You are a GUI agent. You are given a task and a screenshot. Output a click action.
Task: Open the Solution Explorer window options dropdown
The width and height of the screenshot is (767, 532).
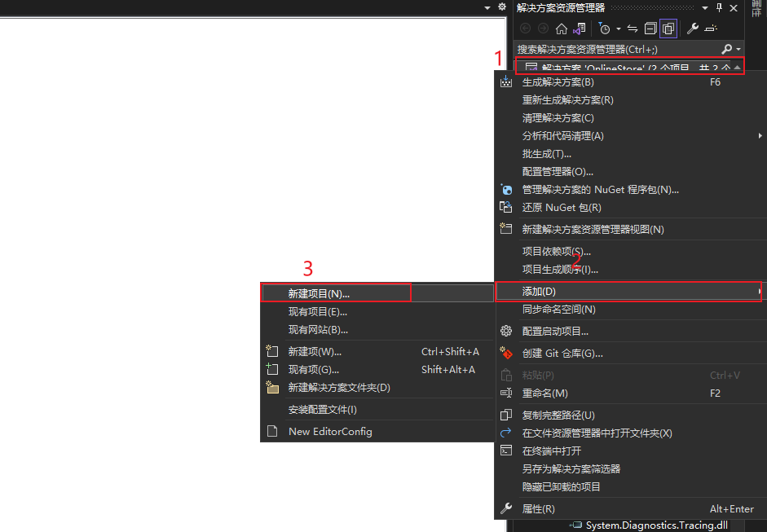pyautogui.click(x=705, y=7)
